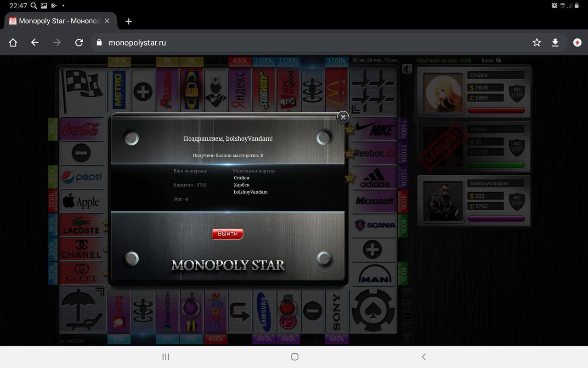The image size is (588, 368).
Task: Open Стэйси's player avatar
Action: click(x=443, y=92)
